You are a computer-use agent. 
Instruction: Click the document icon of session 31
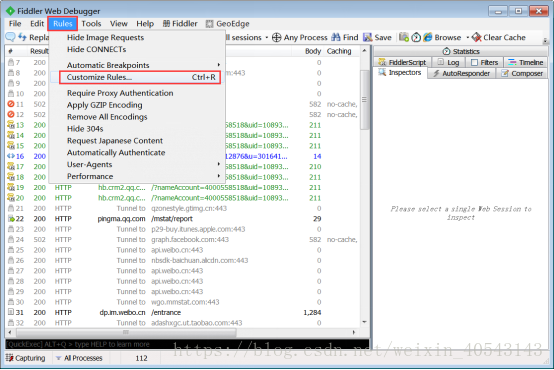(x=11, y=312)
